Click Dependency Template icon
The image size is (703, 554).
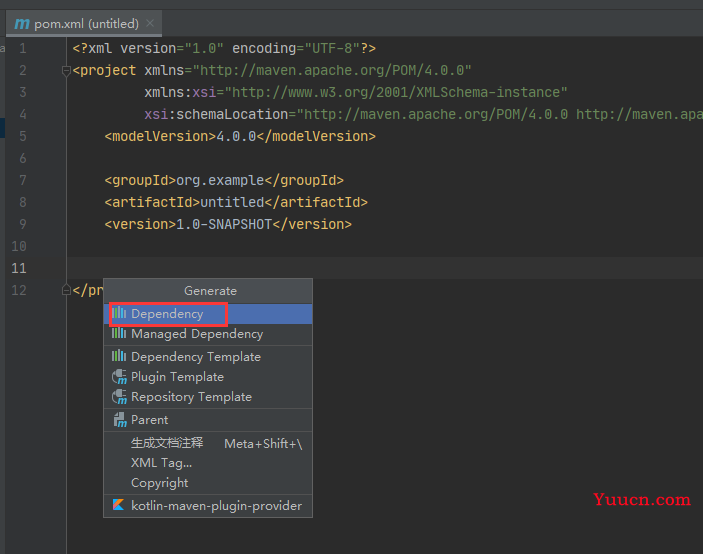(119, 356)
